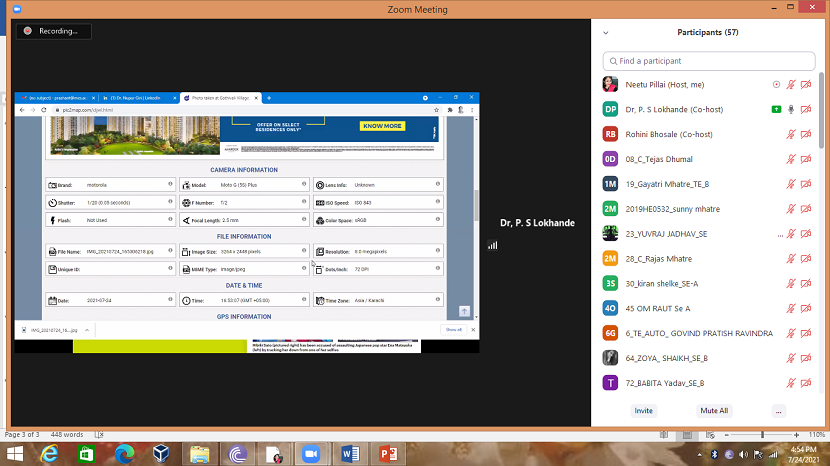Click the proofing errors icon in Word status bar
The width and height of the screenshot is (830, 466).
(99, 435)
